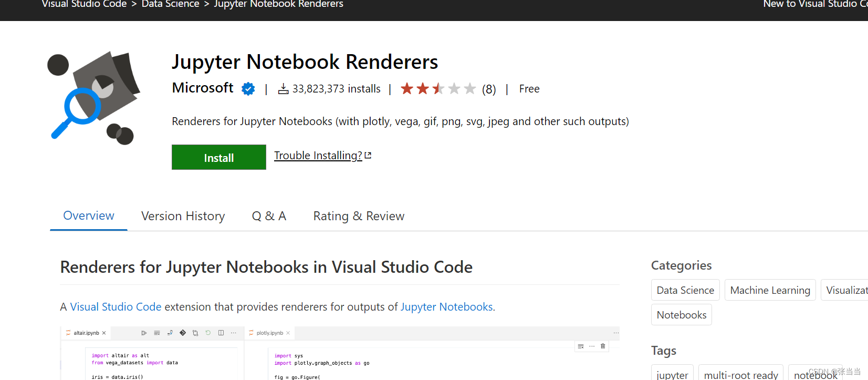Go to the Rating & Review tab
The height and width of the screenshot is (380, 868).
point(359,216)
